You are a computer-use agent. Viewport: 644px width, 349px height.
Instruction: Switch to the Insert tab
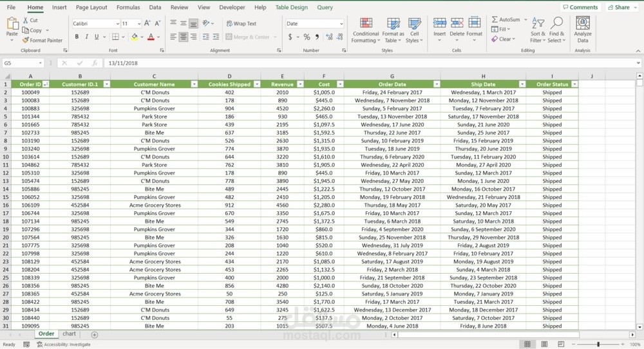pyautogui.click(x=59, y=7)
